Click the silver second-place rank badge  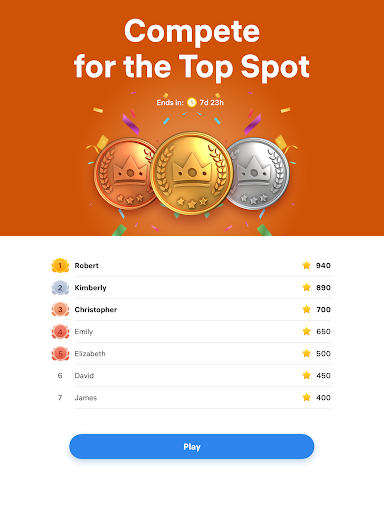[60, 288]
